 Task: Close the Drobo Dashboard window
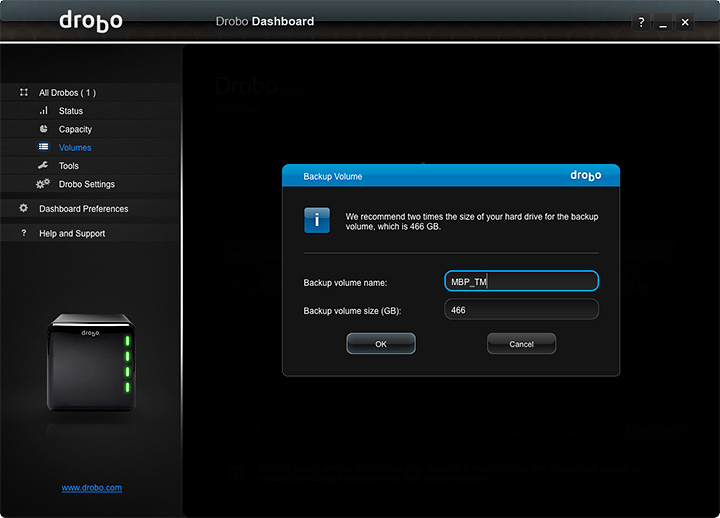685,22
